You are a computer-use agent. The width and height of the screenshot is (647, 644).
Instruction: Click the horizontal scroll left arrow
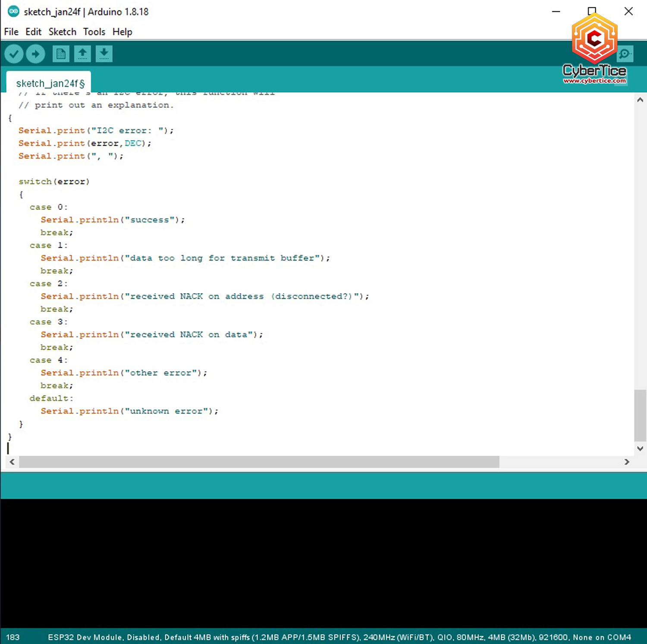(12, 462)
